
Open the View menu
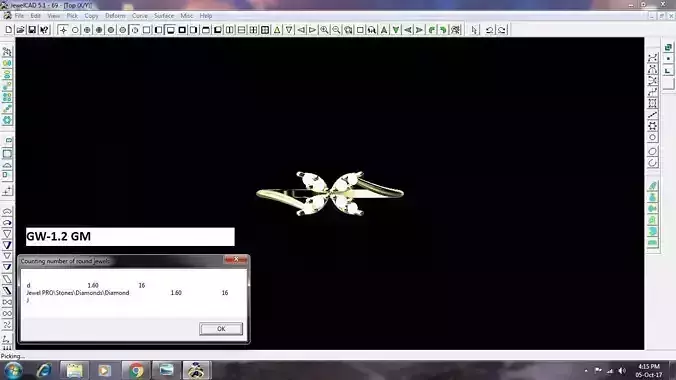pyautogui.click(x=53, y=16)
